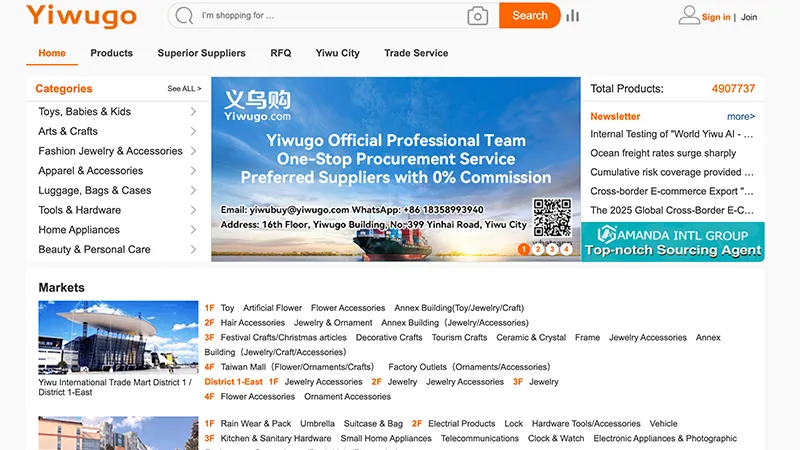Screen dimensions: 800x450
Task: Click the user profile avatar icon
Action: point(689,15)
